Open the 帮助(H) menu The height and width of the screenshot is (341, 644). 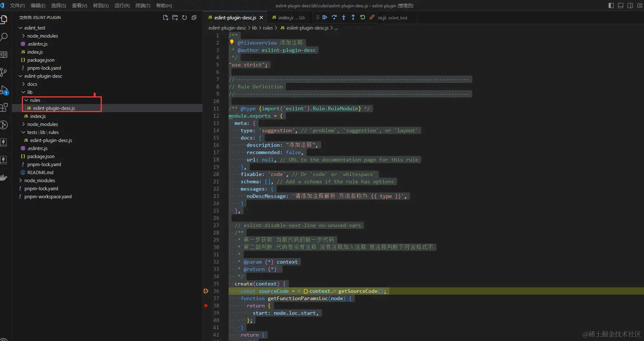164,5
